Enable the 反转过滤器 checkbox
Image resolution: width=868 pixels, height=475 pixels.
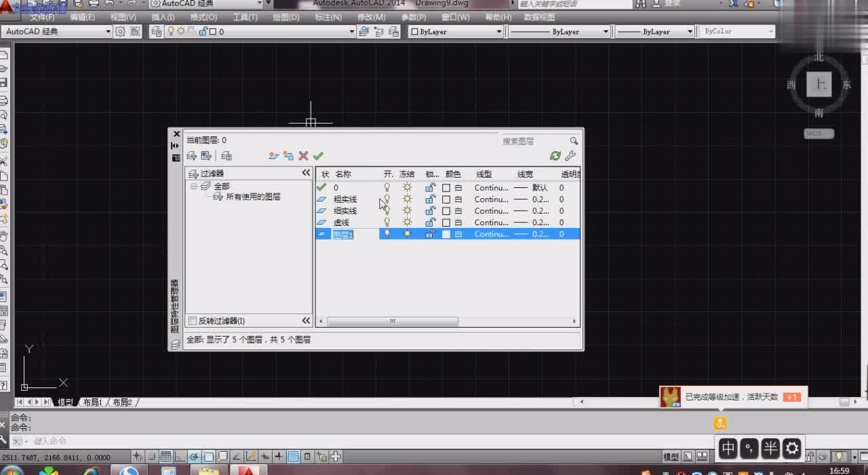click(x=193, y=321)
